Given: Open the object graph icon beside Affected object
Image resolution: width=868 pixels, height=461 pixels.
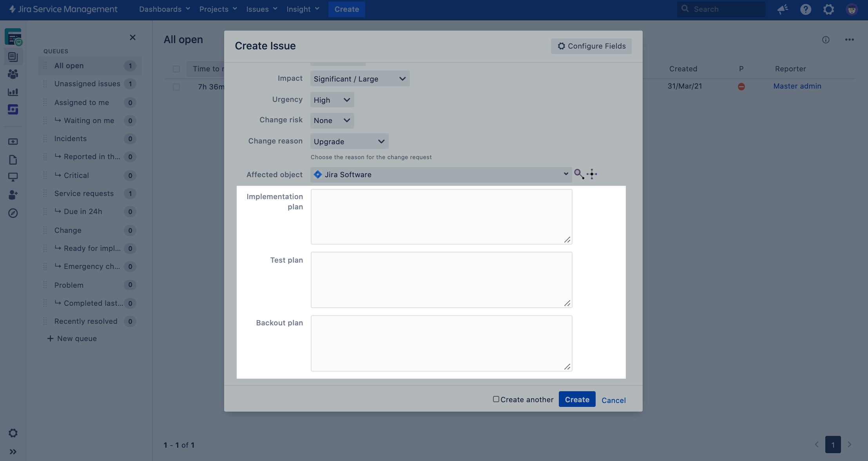Looking at the screenshot, I should 592,174.
